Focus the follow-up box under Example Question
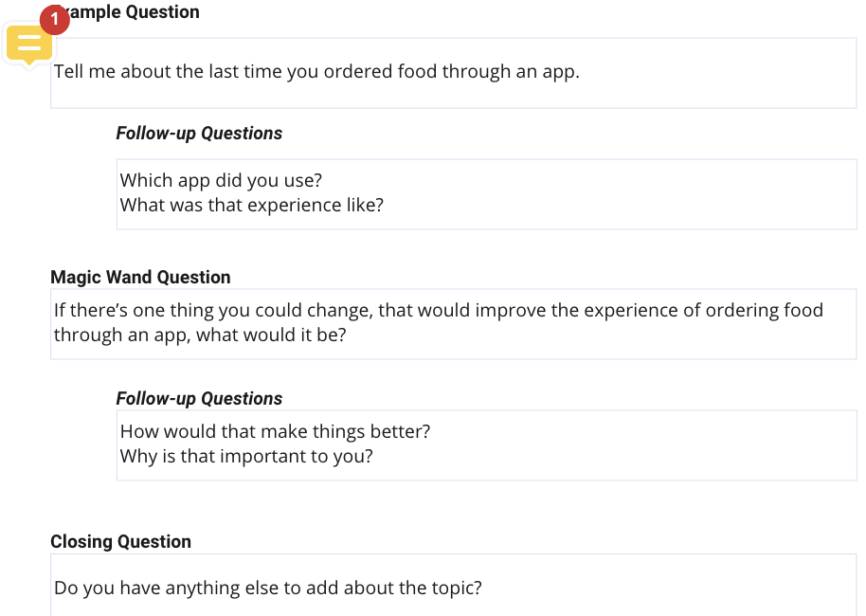Screen dimensions: 866x616 pos(487,194)
